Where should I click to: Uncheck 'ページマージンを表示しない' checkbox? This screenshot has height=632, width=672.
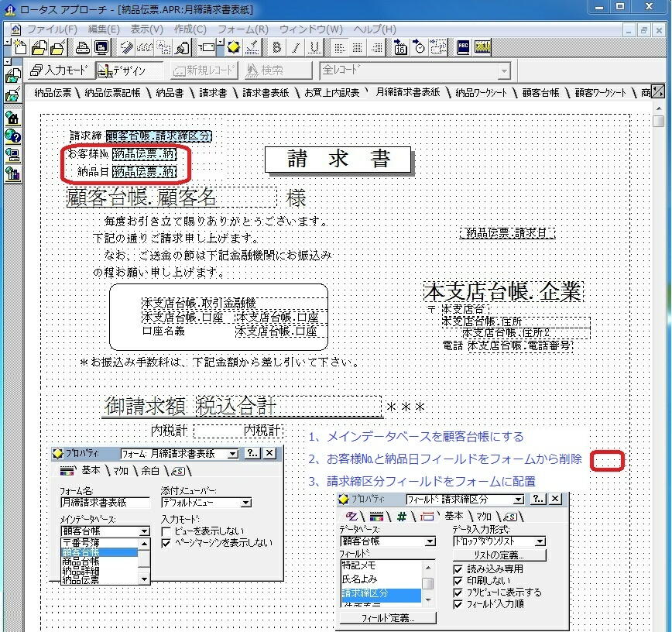click(x=166, y=543)
